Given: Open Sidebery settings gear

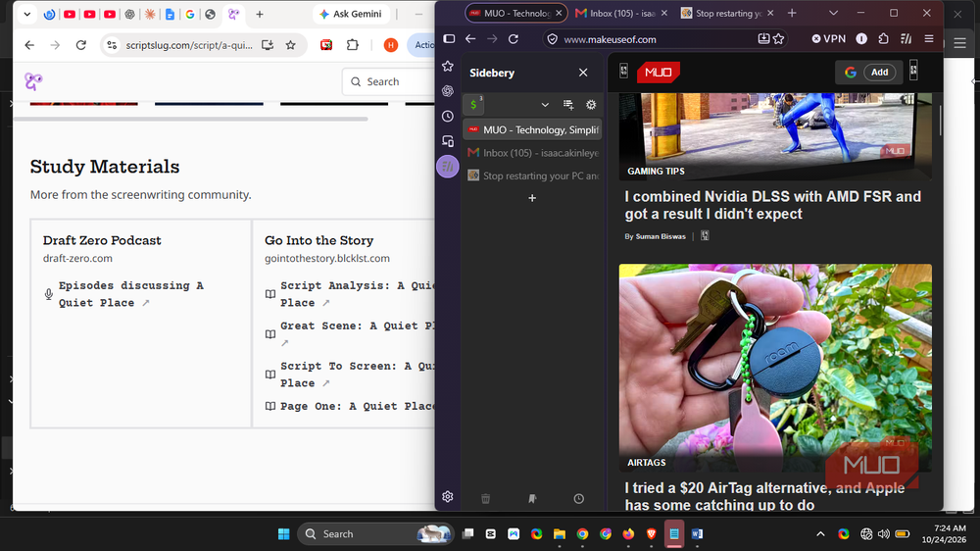Looking at the screenshot, I should click(x=591, y=105).
